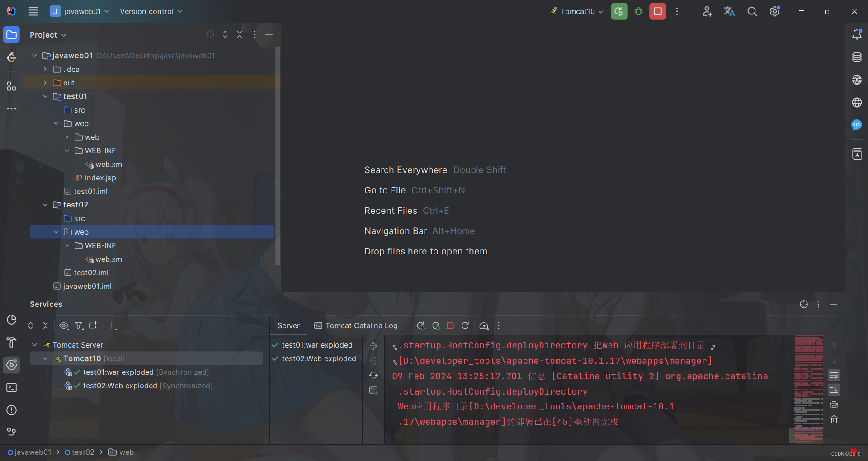Screen dimensions: 868x461
Task: Toggle soft-wrap in the console
Action: click(x=834, y=375)
